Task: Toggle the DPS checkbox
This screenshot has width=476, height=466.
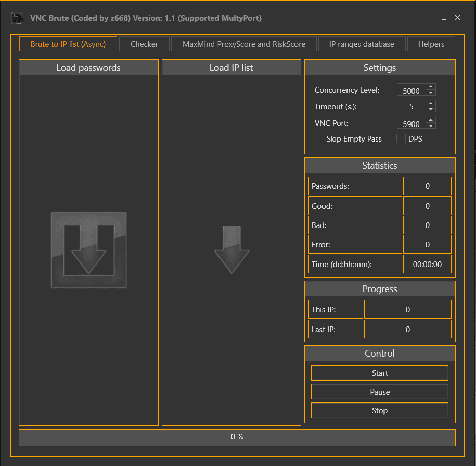Action: 401,139
